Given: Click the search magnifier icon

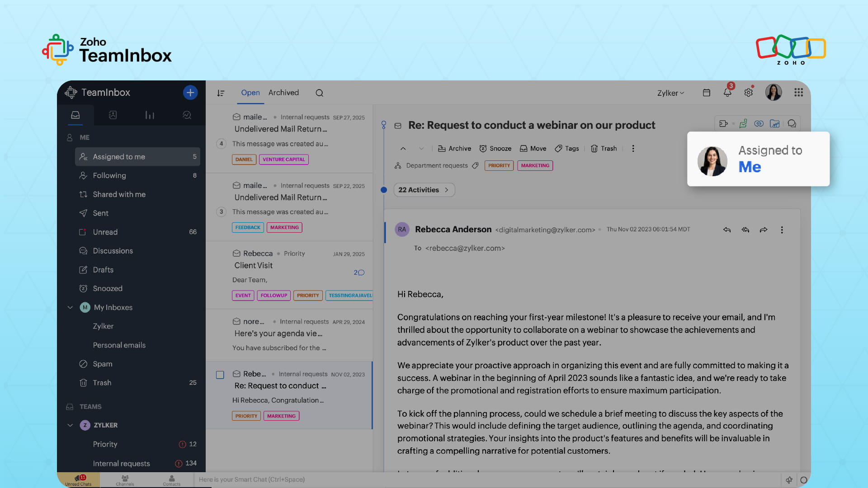Looking at the screenshot, I should pos(319,93).
